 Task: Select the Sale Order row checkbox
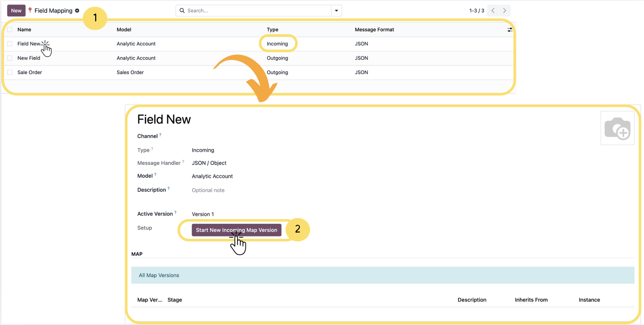tap(10, 72)
